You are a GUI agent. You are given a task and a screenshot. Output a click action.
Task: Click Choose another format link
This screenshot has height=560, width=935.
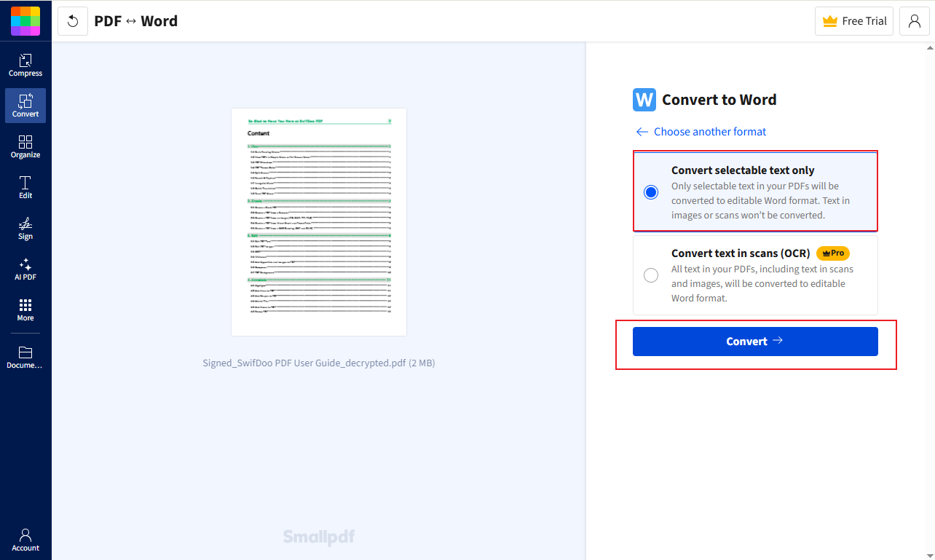point(701,132)
